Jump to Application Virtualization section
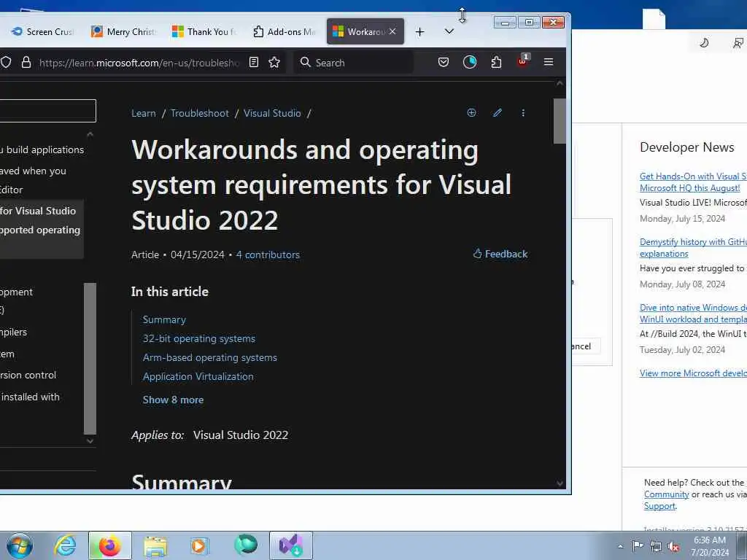This screenshot has width=747, height=560. pyautogui.click(x=198, y=376)
